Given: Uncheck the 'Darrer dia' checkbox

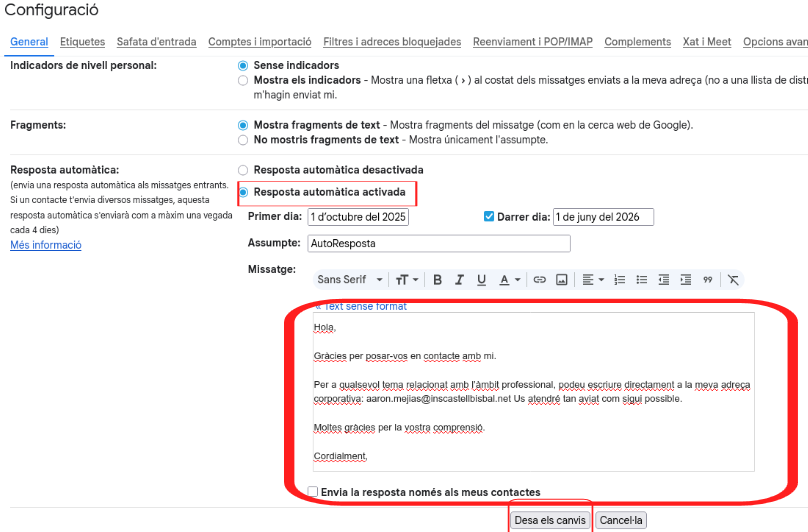Looking at the screenshot, I should click(x=489, y=216).
